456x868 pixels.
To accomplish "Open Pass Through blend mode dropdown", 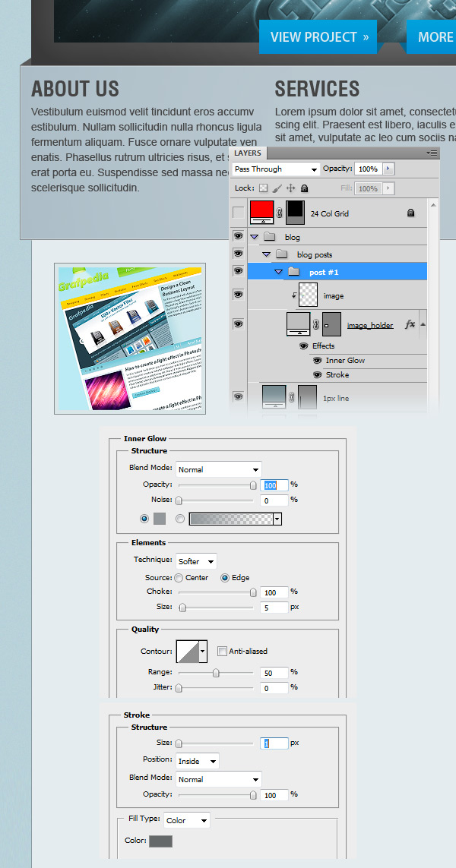I will pyautogui.click(x=277, y=169).
